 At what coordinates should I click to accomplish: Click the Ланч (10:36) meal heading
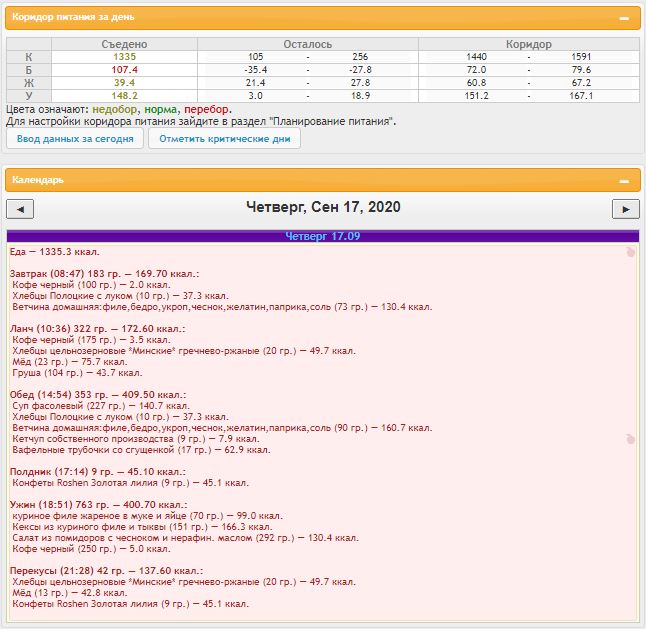pyautogui.click(x=97, y=329)
